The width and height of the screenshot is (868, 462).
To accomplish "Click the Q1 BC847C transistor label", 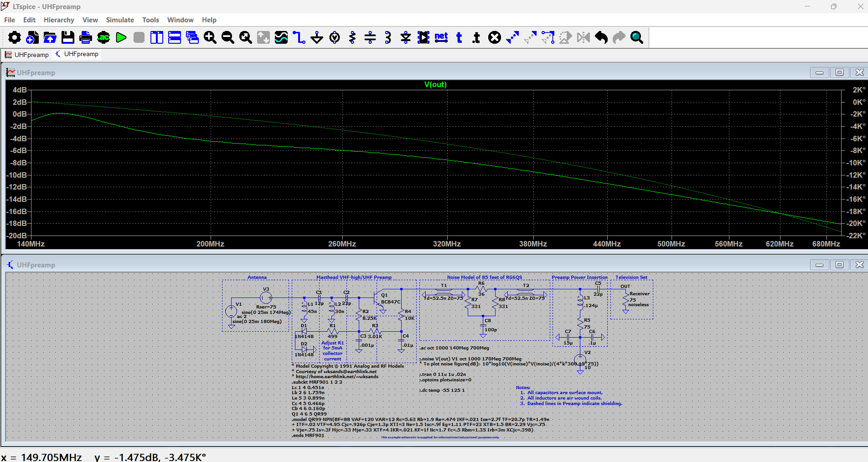I will pos(390,298).
